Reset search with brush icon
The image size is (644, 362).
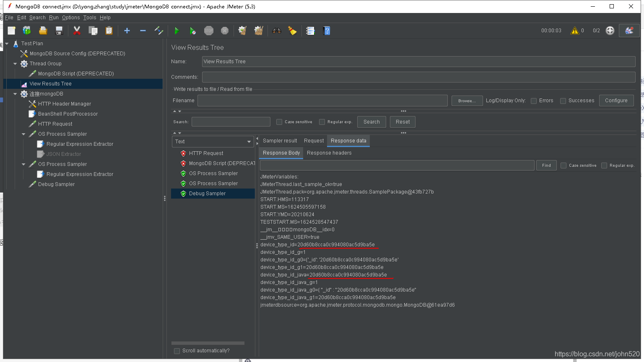[x=292, y=31]
